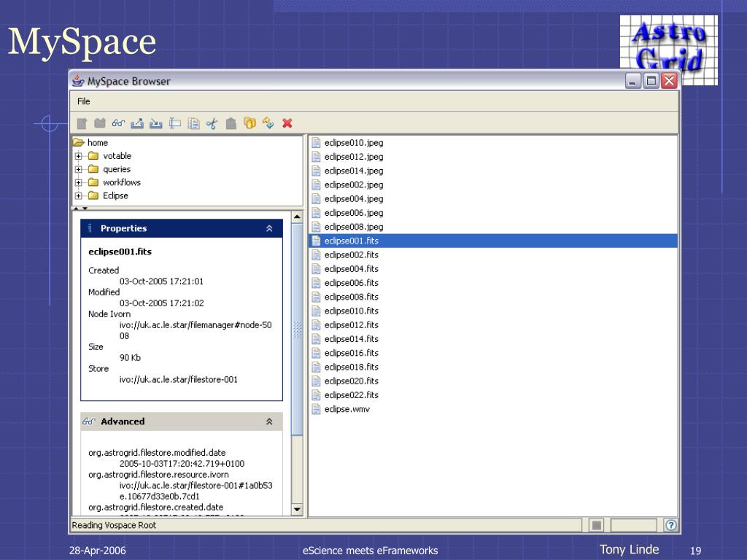Click the yellow database cylinders icon
The height and width of the screenshot is (560, 747).
[249, 122]
